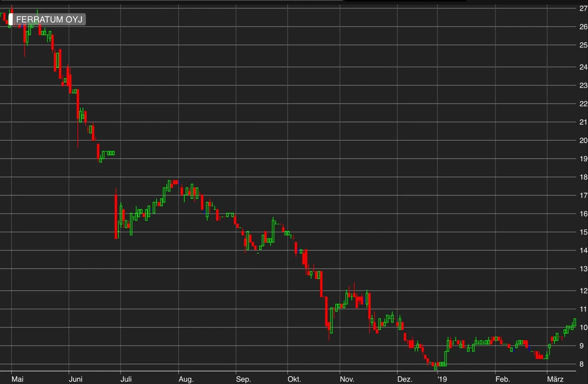The height and width of the screenshot is (384, 588).
Task: Select the 19 price axis label
Action: 583,159
